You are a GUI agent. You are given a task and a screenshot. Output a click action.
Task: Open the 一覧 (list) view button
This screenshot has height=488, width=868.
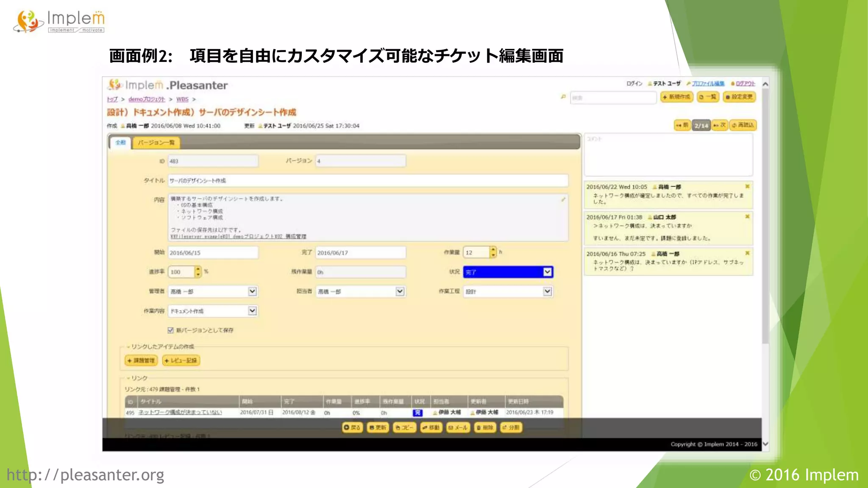coord(708,97)
